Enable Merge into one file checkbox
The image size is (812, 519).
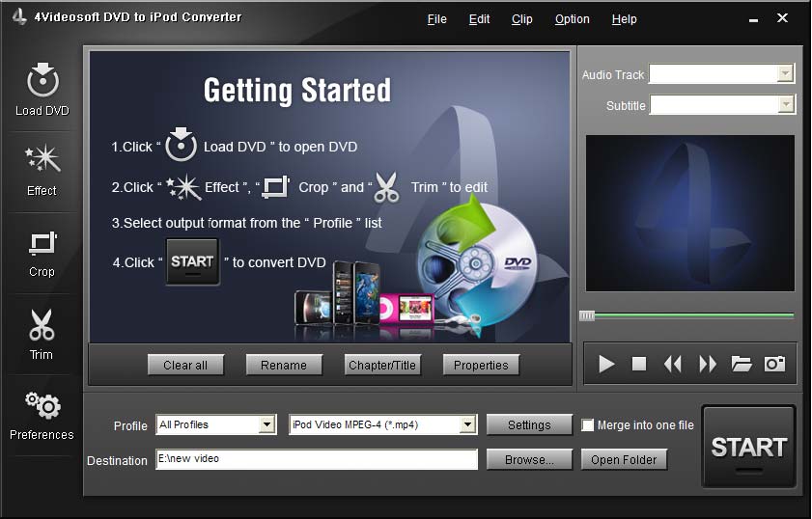(x=587, y=425)
